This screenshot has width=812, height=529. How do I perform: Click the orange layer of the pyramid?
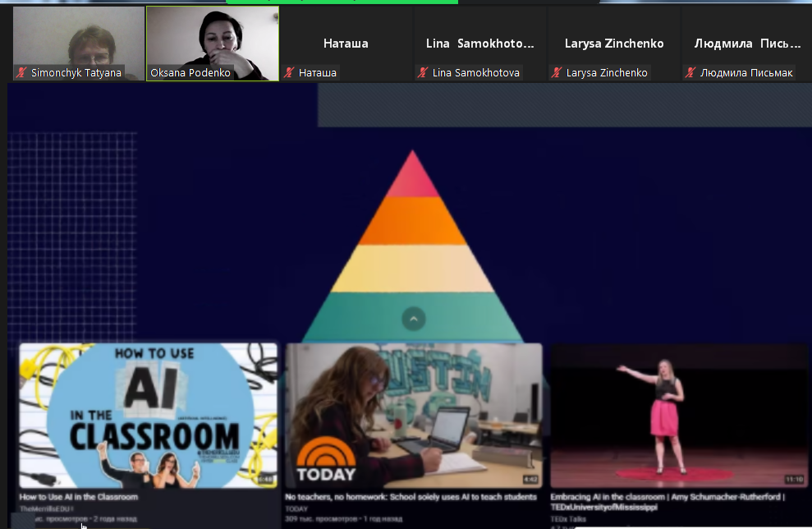pos(414,222)
